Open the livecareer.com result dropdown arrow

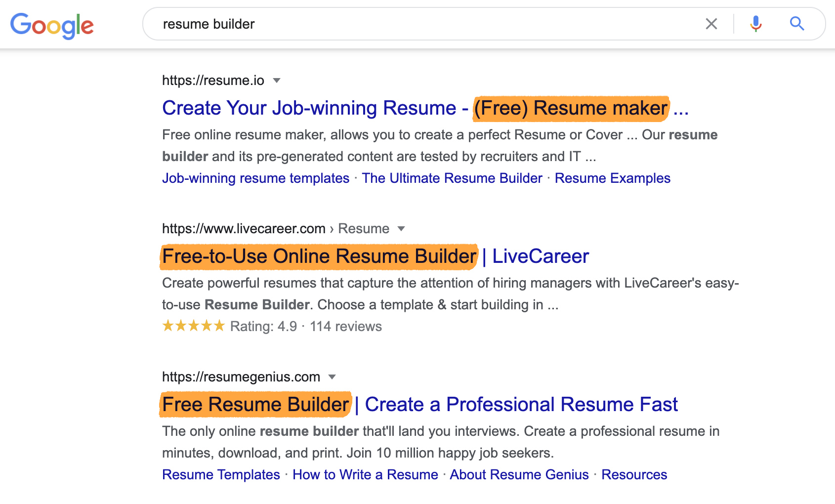point(401,229)
